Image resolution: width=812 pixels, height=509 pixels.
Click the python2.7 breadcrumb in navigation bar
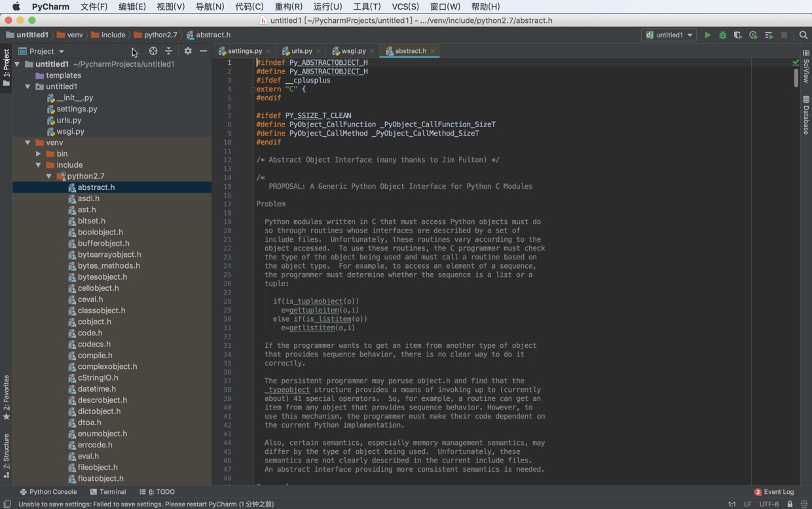[x=156, y=35]
